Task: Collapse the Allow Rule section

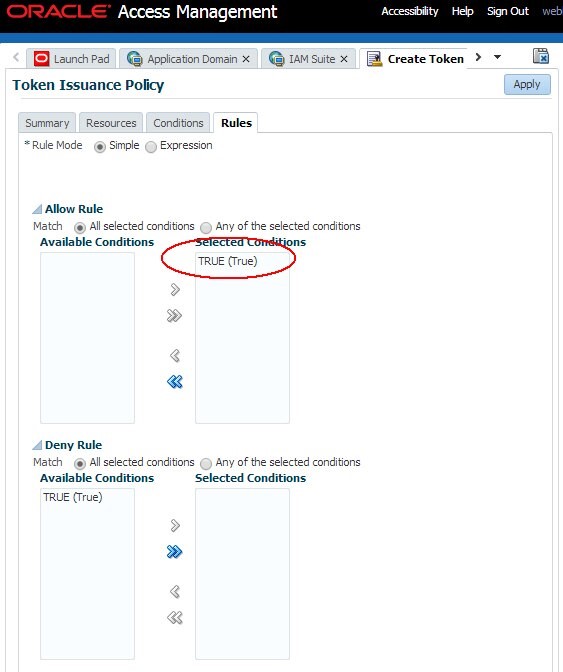Action: [x=37, y=209]
